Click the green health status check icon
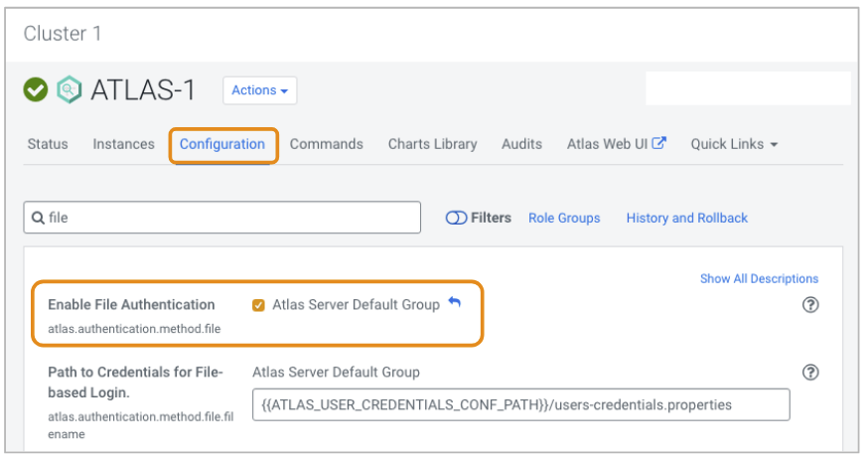Viewport: 868px width, 462px height. tap(36, 90)
